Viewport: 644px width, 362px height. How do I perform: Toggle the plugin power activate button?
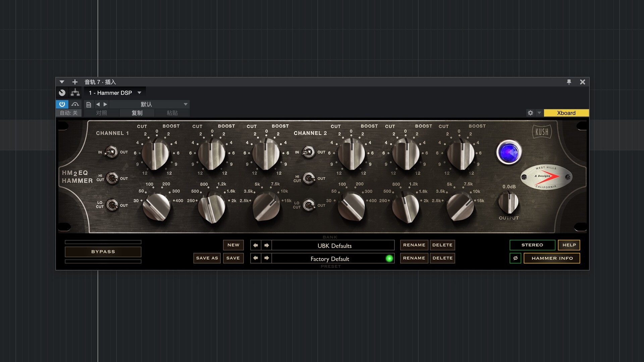point(62,104)
